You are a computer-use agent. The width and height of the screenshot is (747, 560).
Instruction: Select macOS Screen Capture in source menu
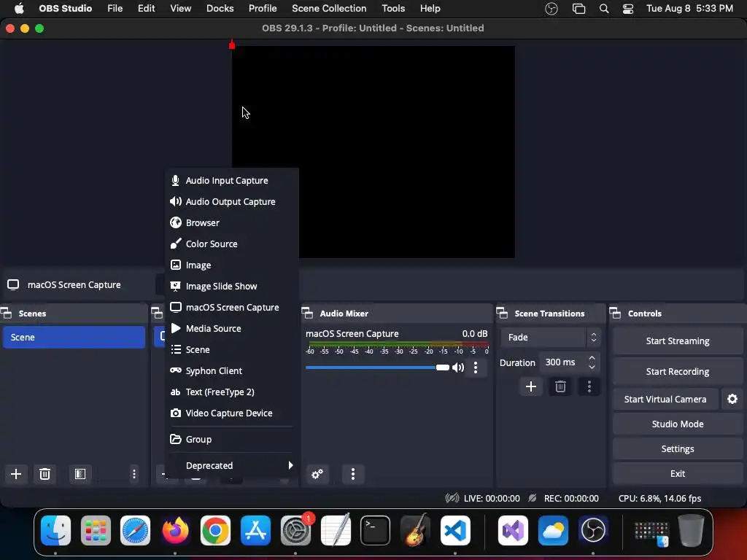point(231,307)
